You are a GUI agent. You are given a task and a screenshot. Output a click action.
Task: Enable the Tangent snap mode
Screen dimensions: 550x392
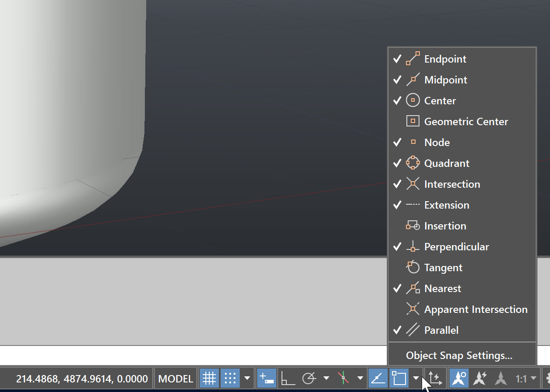point(443,267)
